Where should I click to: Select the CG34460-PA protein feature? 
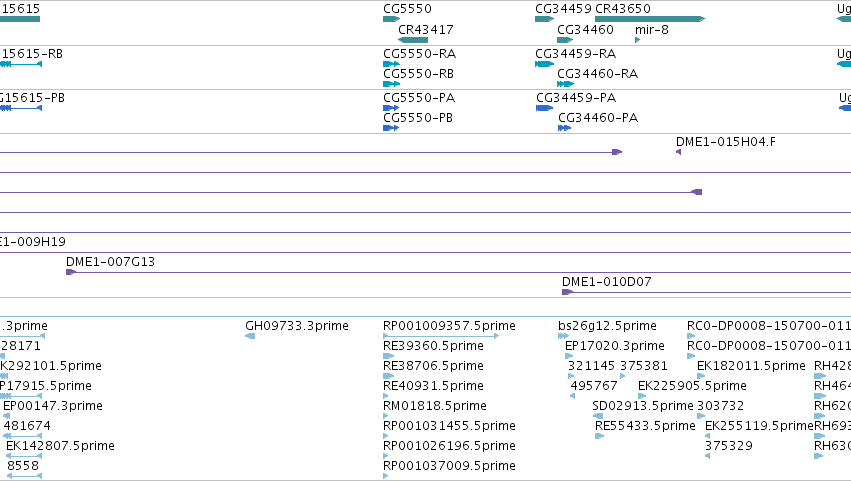click(x=564, y=128)
